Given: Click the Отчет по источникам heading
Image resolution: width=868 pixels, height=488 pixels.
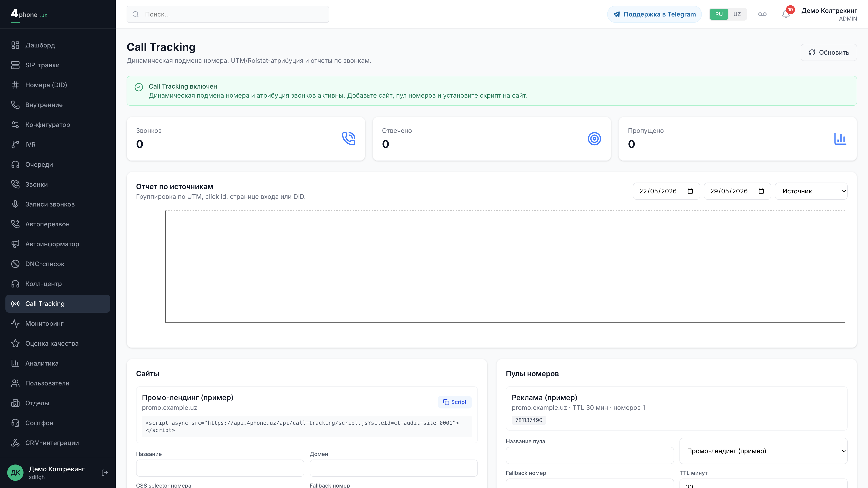Looking at the screenshot, I should (x=175, y=187).
